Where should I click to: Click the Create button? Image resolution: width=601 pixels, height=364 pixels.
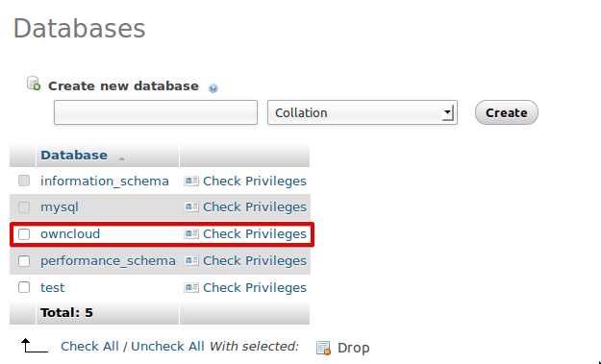(507, 112)
